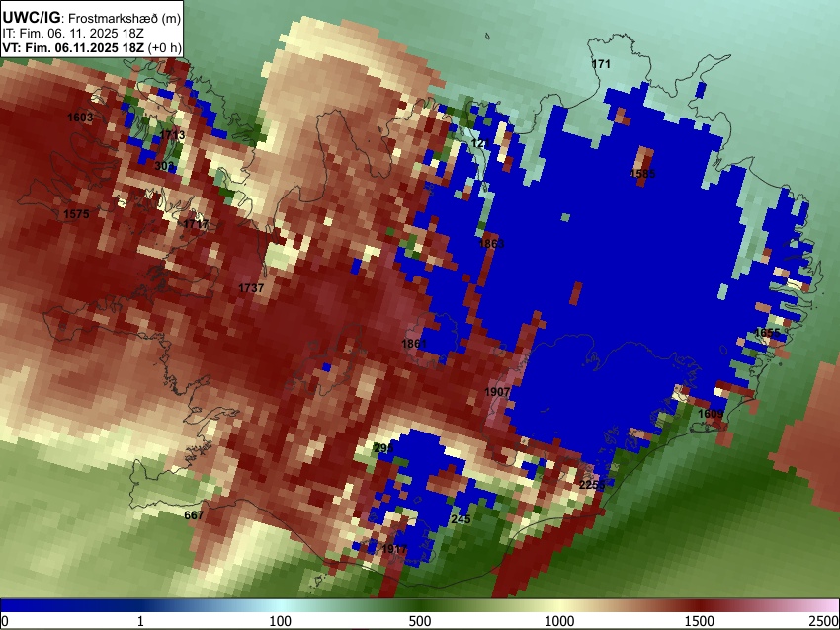Click the legend tick label 500
Viewport: 840px width, 630px height.
(x=420, y=621)
